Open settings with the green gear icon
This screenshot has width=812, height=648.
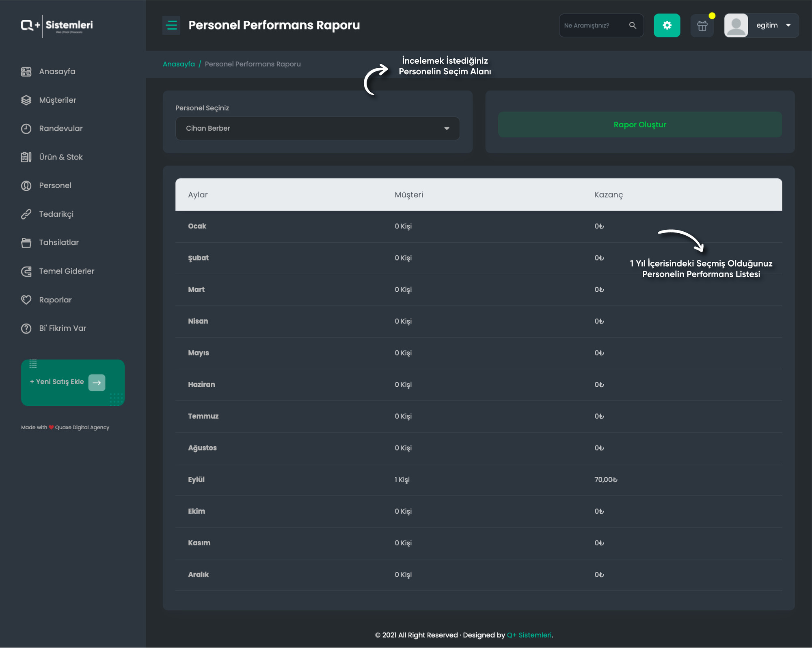click(x=667, y=26)
